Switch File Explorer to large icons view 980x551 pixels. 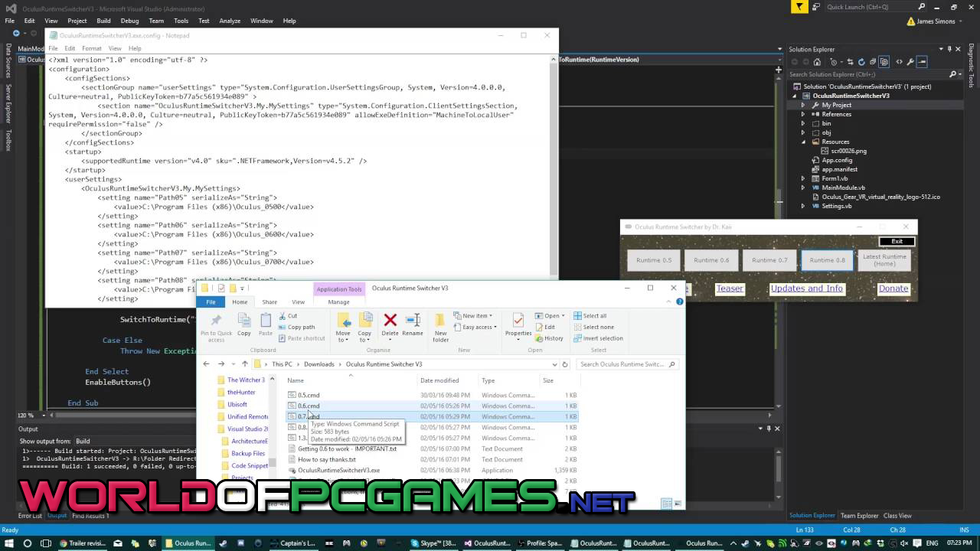677,504
